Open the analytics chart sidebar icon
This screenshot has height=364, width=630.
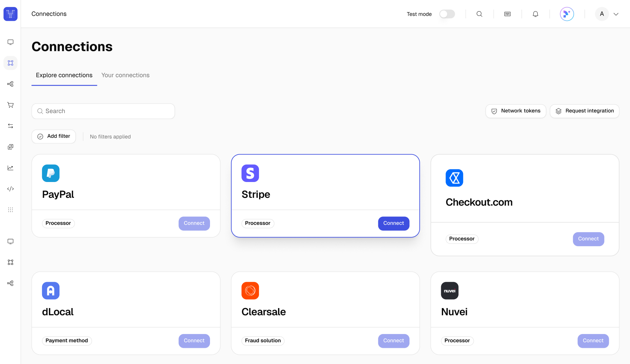(10, 168)
